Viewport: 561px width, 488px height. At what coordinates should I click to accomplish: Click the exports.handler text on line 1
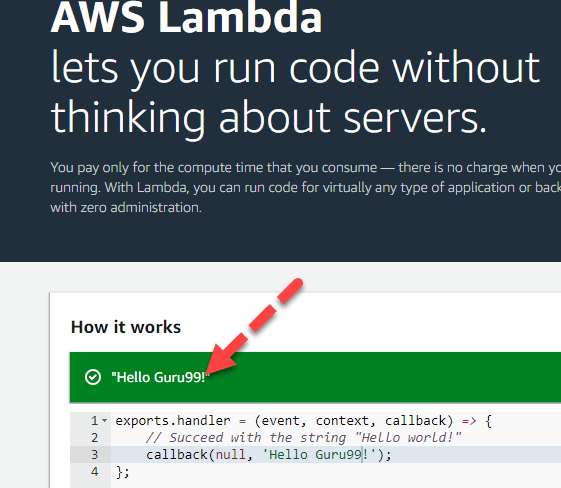pos(173,421)
